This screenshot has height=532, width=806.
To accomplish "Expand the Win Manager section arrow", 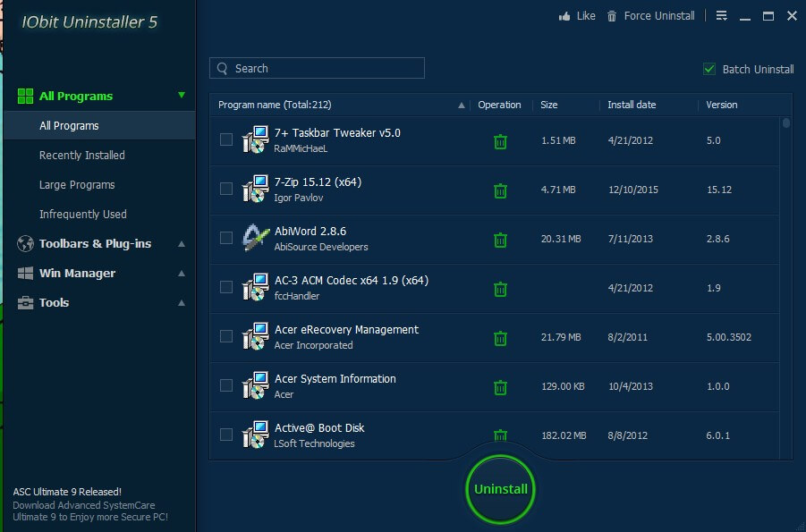I will [182, 274].
